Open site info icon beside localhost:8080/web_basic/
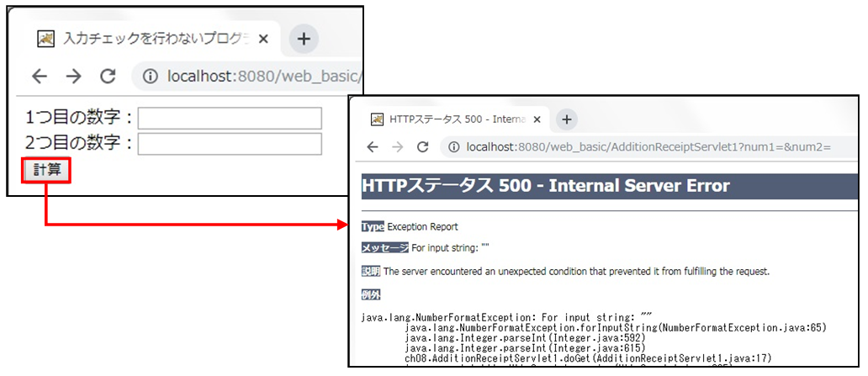 (151, 77)
